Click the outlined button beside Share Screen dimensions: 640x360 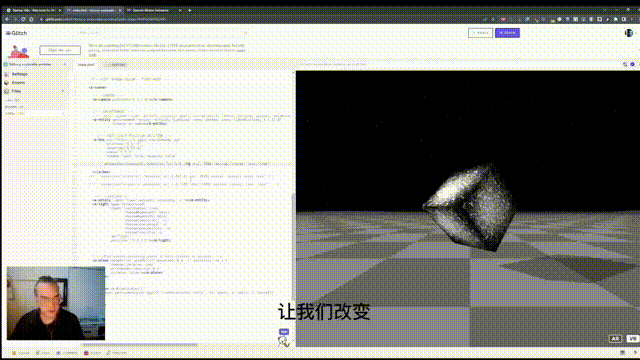click(x=480, y=33)
